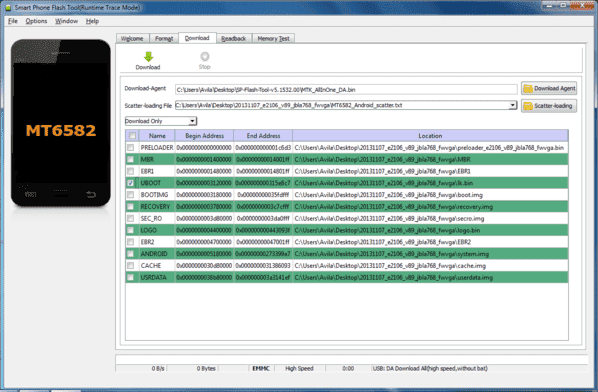Screen dimensions: 598x392
Task: Click the Stop circle icon
Action: (205, 56)
